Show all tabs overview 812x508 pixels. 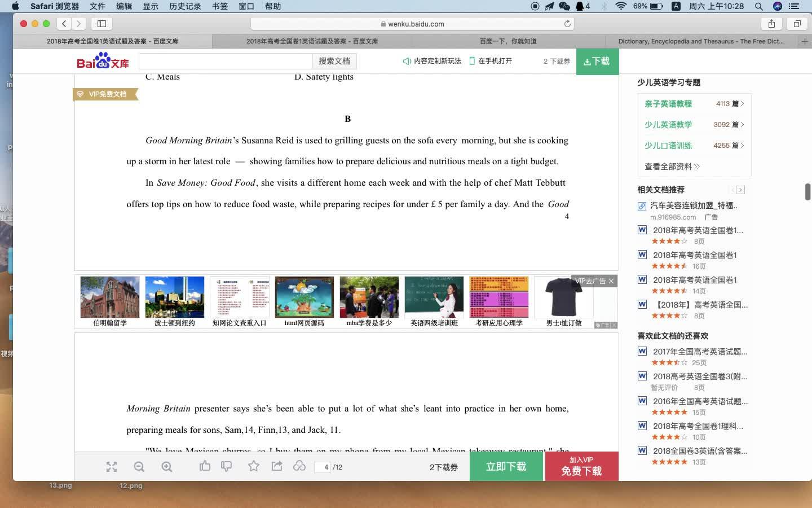797,24
